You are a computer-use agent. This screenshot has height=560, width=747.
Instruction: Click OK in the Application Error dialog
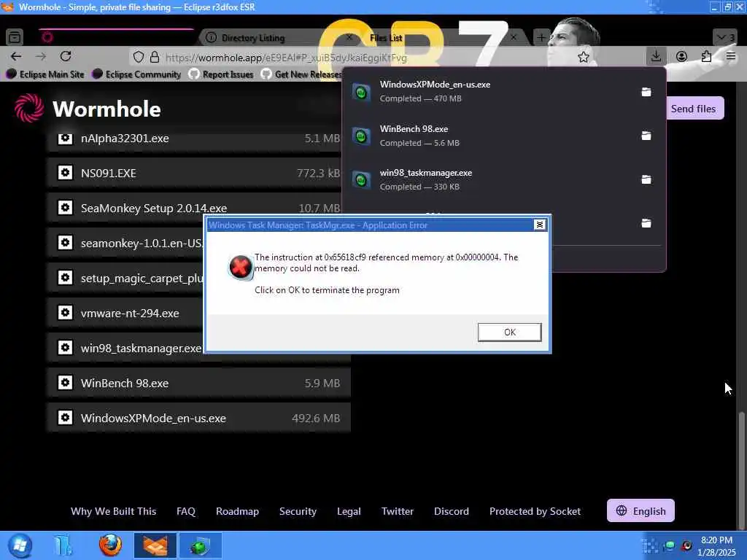(509, 332)
